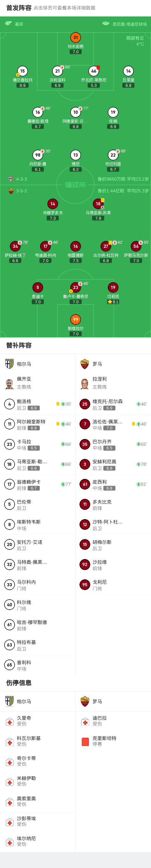The width and height of the screenshot is (151, 868).
Task: Open substitute 翁德赖伊卡 number 17
Action: (38, 484)
